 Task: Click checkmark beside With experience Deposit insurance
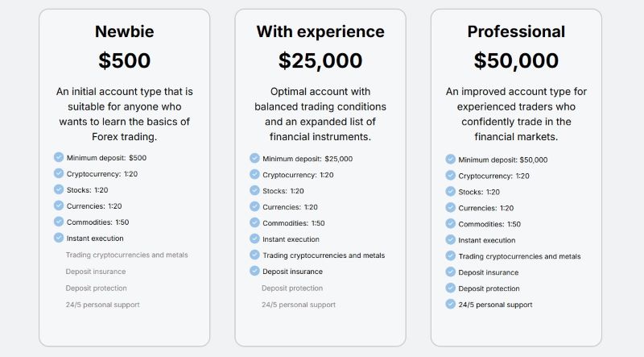255,271
